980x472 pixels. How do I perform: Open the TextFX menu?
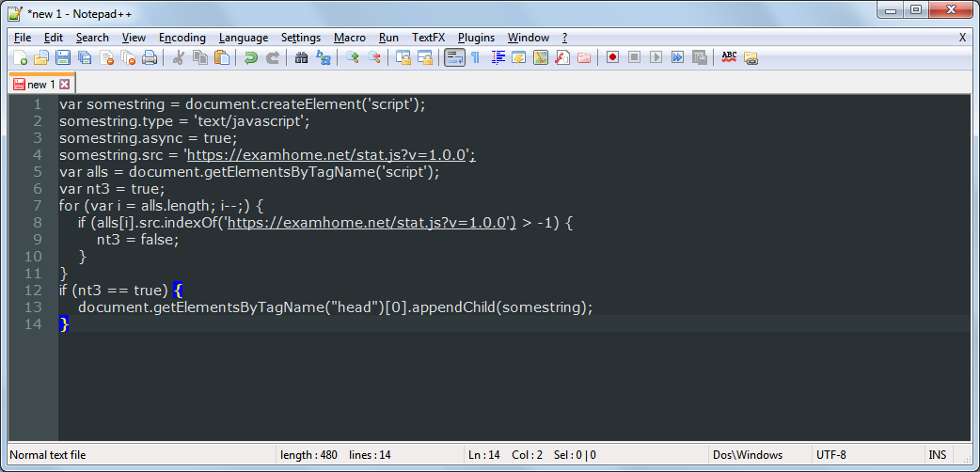point(428,38)
